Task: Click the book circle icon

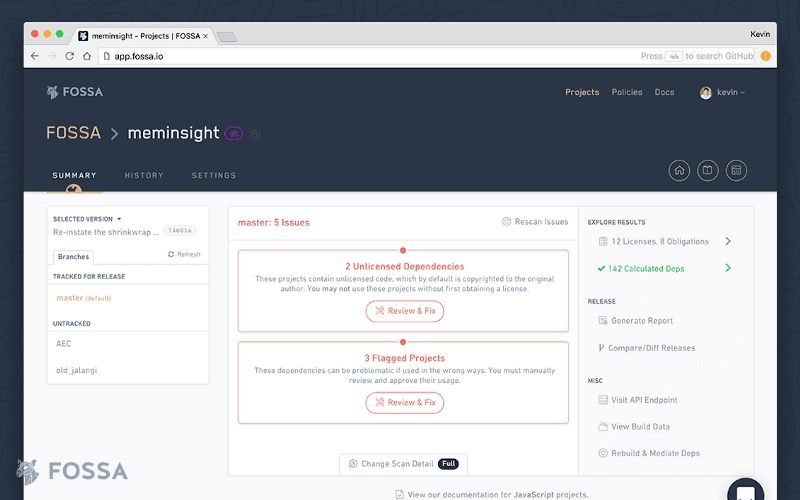Action: 708,171
